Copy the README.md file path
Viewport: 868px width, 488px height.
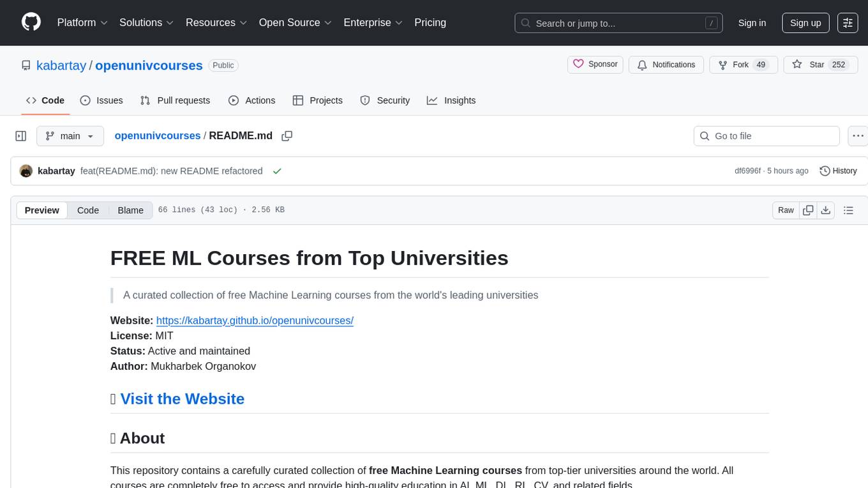(287, 136)
